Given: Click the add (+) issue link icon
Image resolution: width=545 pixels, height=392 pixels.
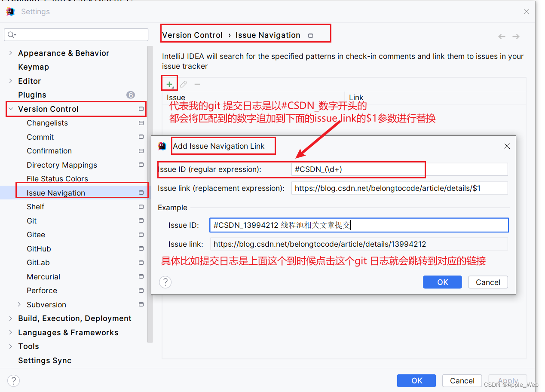Looking at the screenshot, I should 169,84.
